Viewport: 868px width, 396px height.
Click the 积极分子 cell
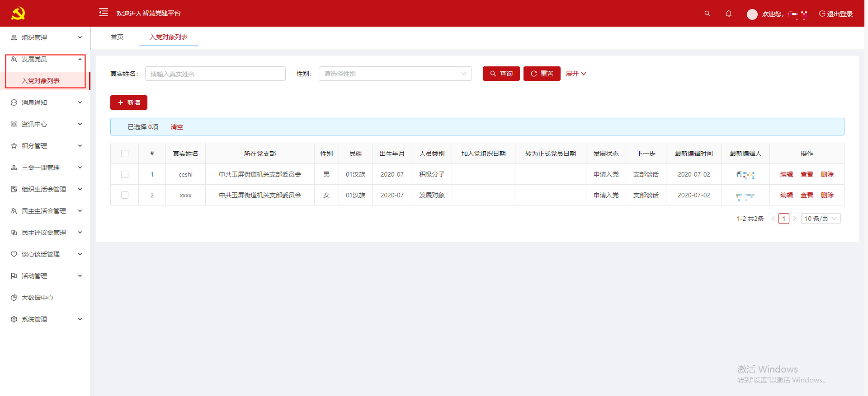click(432, 174)
